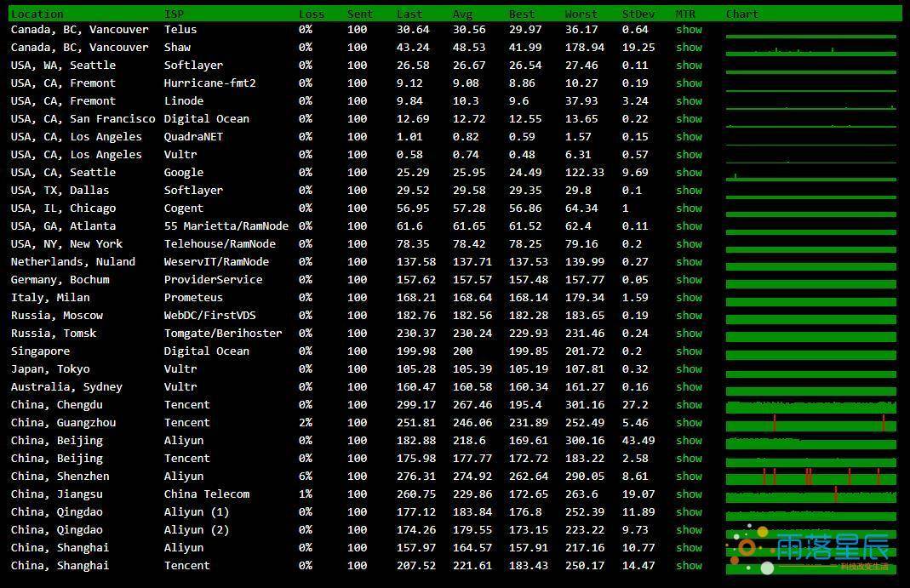This screenshot has height=588, width=910.
Task: Click show for Aliyun Shanghai
Action: point(689,547)
